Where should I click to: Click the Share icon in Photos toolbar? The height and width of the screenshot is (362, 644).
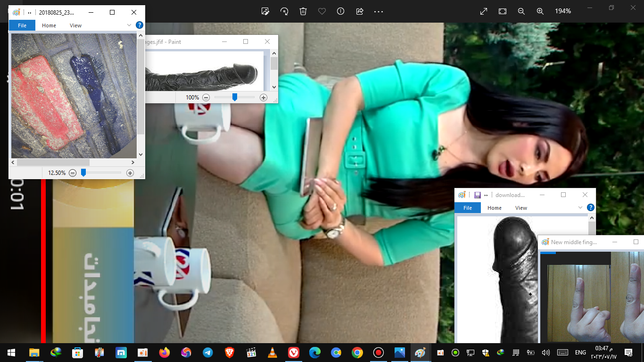[x=360, y=11]
